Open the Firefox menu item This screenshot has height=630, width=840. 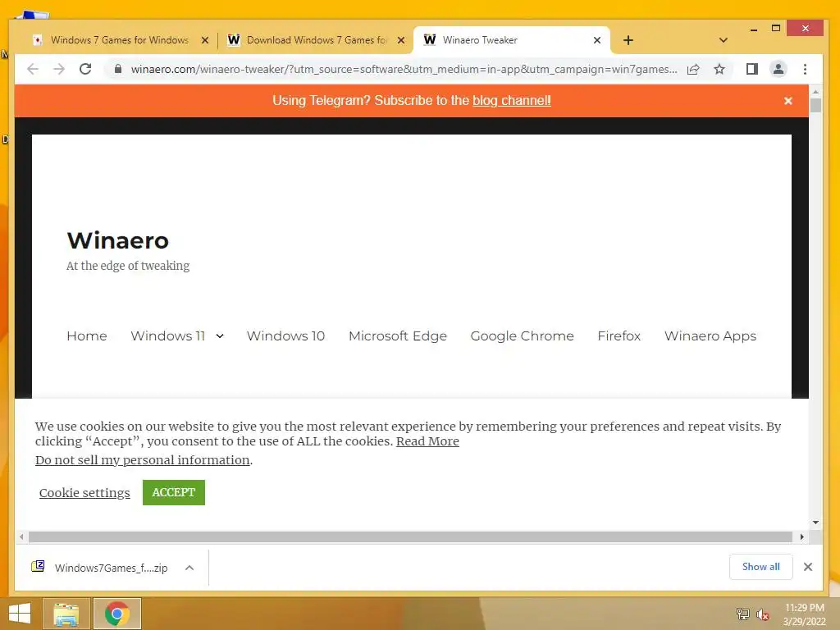(x=619, y=336)
